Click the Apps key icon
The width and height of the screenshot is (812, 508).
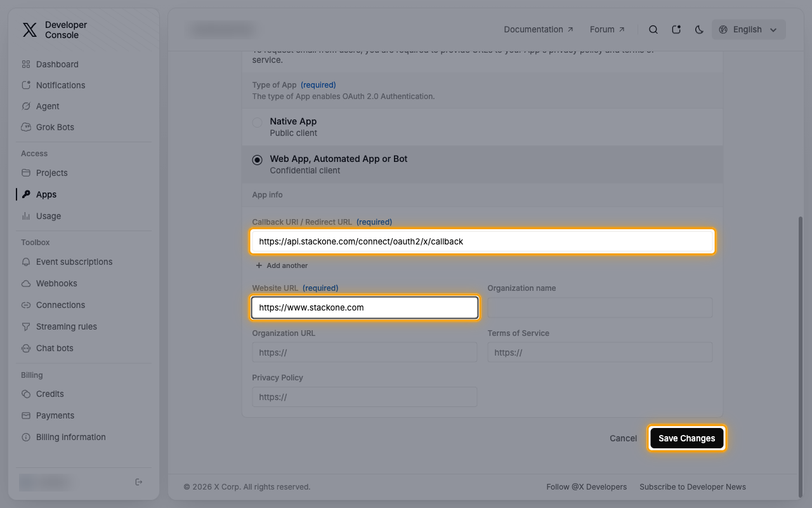[26, 194]
